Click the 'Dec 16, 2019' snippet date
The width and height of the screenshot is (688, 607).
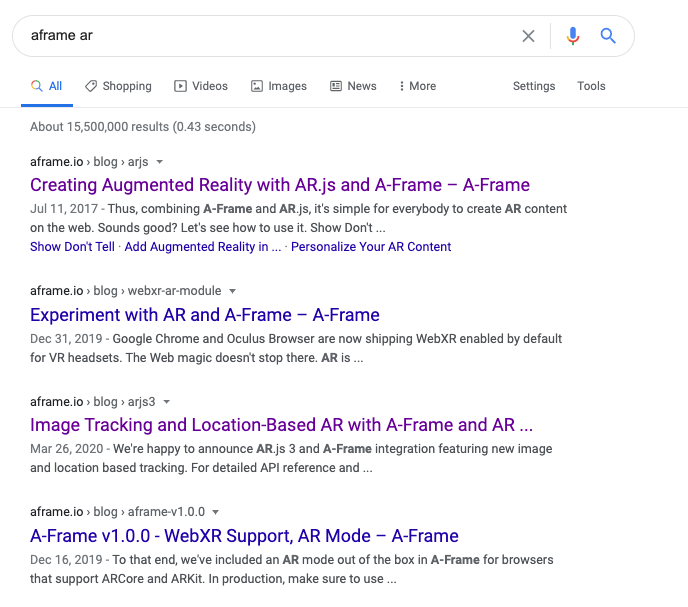66,560
